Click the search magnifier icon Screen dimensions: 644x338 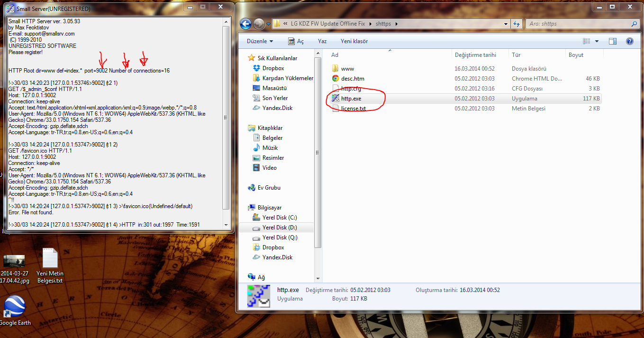coord(634,24)
